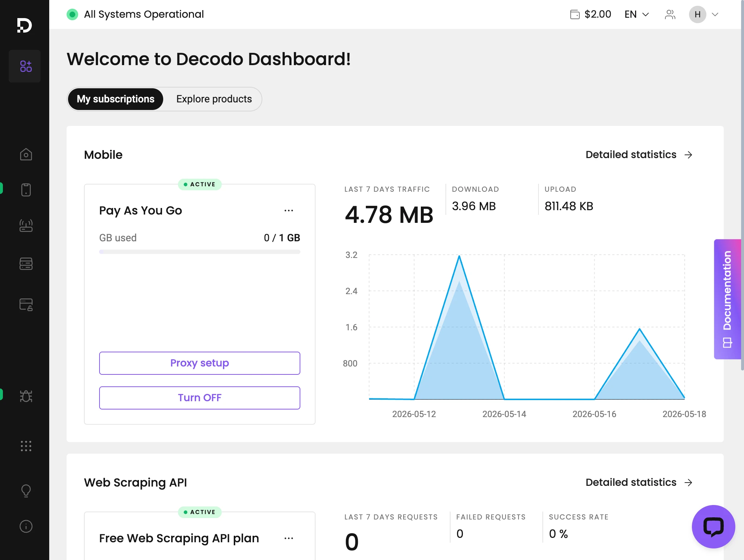
Task: Click the 0 / 1 GB usage text
Action: (282, 238)
